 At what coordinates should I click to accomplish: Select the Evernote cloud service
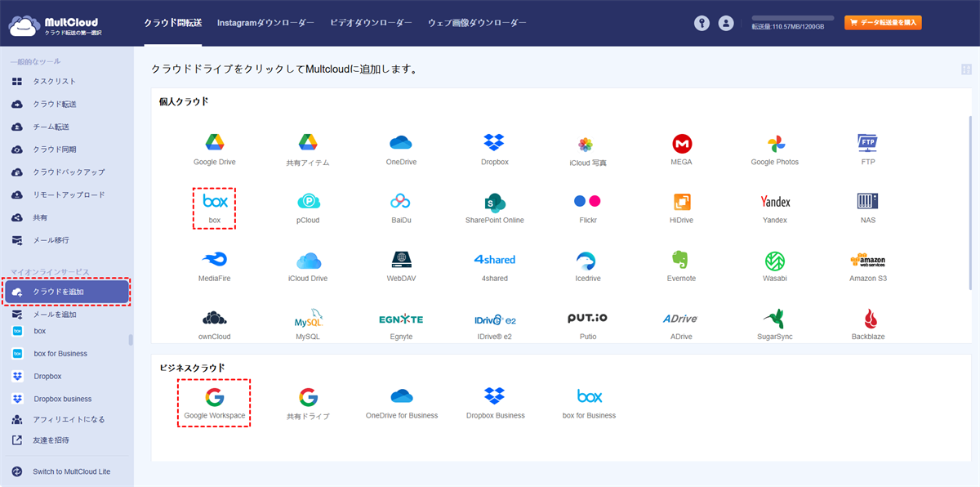pos(681,266)
